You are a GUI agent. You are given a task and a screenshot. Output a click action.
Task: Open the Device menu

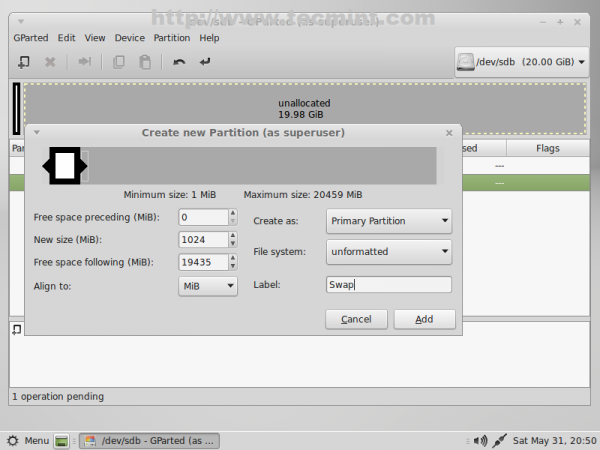tap(130, 38)
